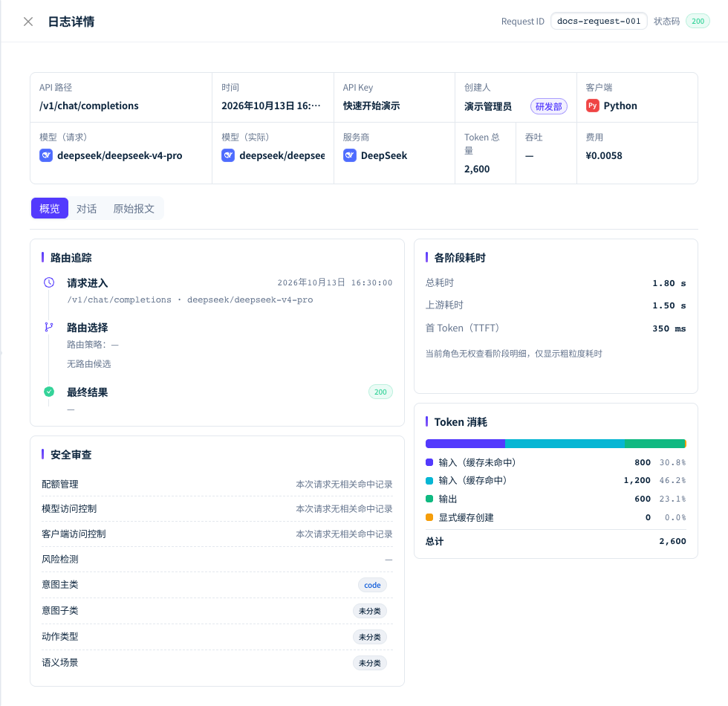The height and width of the screenshot is (706, 728).
Task: Click the Token total value 2,600 in summary
Action: 477,169
